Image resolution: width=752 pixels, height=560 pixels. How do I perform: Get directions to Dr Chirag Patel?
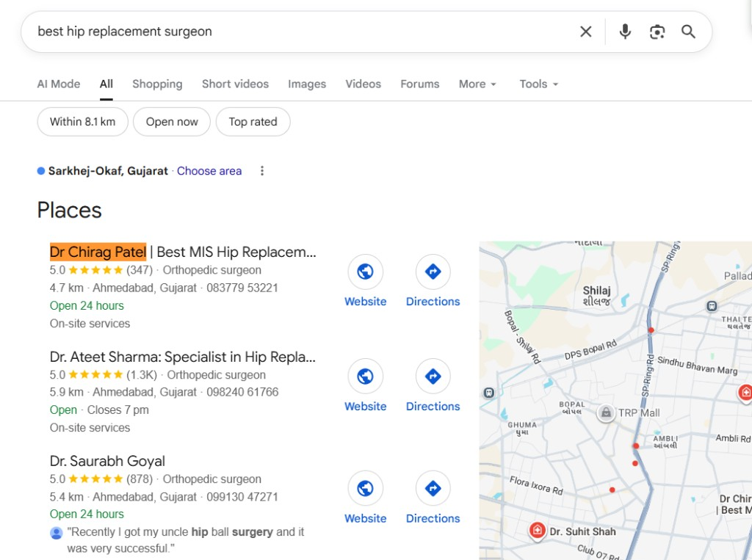click(433, 272)
